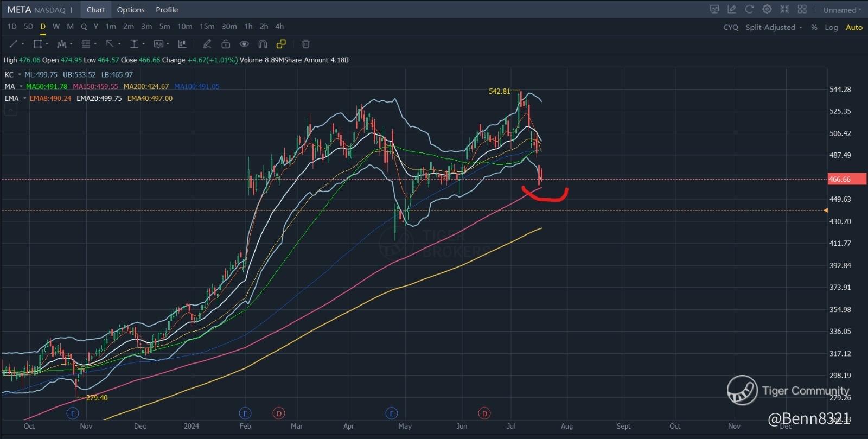Screen dimensions: 868x439
Task: Click the late-April earnings E marker
Action: (x=392, y=413)
